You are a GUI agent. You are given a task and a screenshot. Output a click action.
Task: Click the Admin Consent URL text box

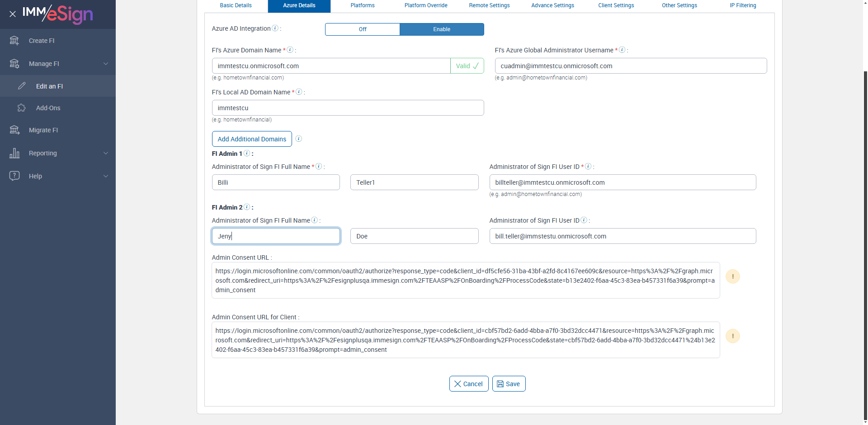pos(466,280)
